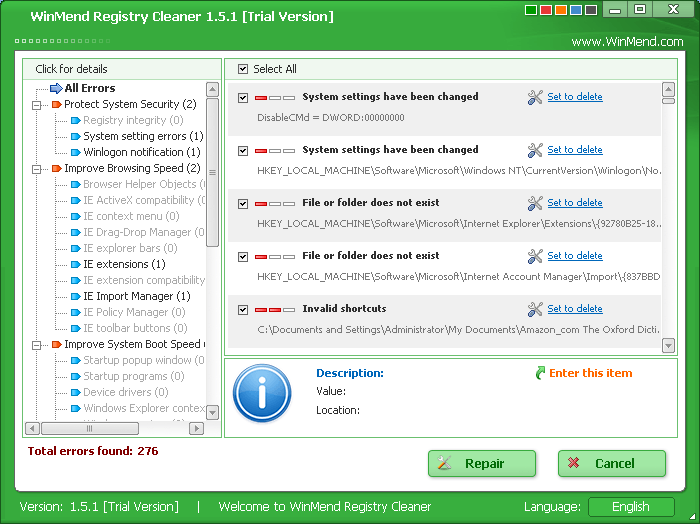
Task: Click wrench icon for IE Extensions error
Action: click(x=535, y=204)
